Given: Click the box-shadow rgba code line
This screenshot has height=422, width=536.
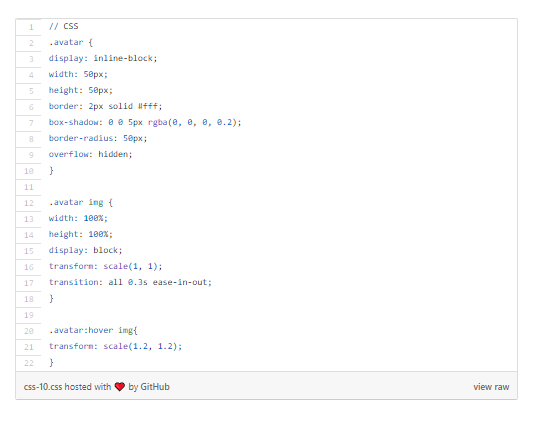Looking at the screenshot, I should pyautogui.click(x=145, y=122).
